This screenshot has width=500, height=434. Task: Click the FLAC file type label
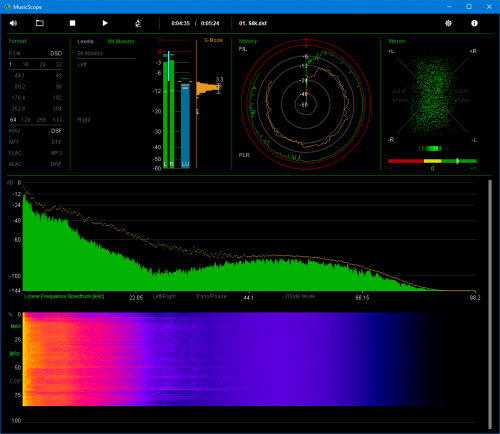tap(15, 153)
